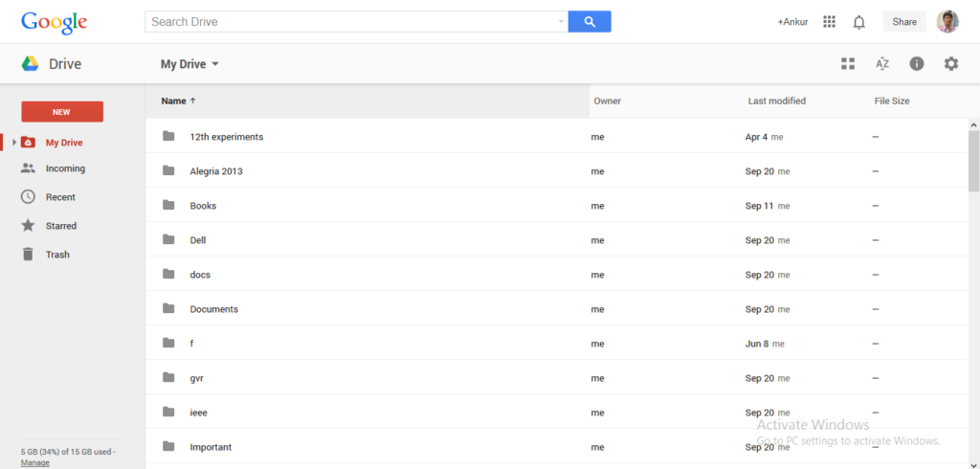This screenshot has height=469, width=980.
Task: Switch to grid view layout
Action: (x=848, y=64)
